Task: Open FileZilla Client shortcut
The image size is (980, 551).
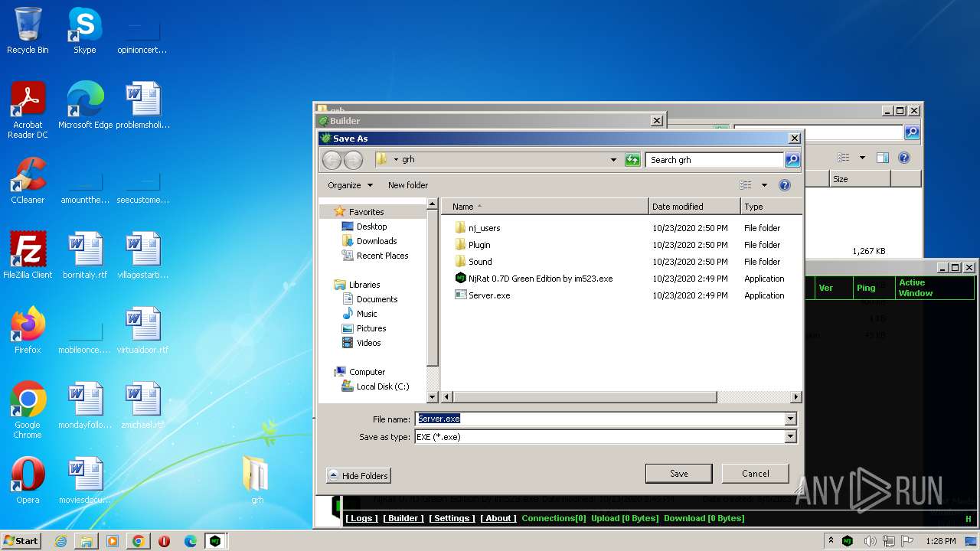Action: coord(28,256)
